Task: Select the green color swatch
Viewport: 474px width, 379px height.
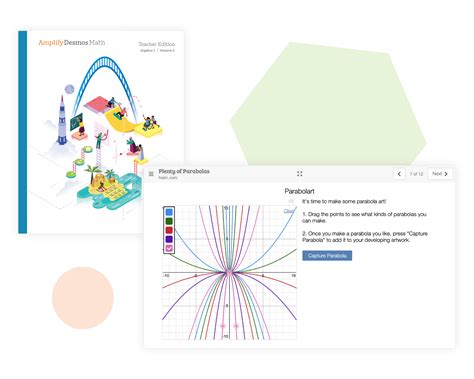Action: [x=169, y=221]
